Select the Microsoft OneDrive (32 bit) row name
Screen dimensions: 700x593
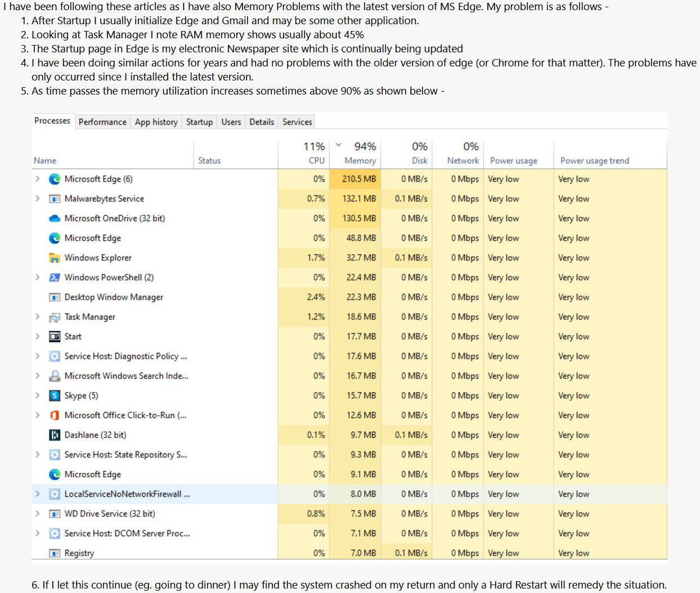point(115,218)
